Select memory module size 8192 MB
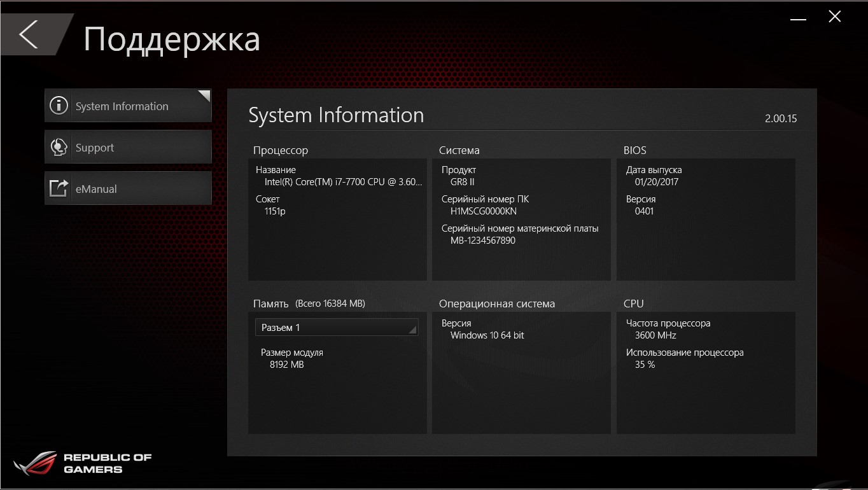 click(x=287, y=365)
